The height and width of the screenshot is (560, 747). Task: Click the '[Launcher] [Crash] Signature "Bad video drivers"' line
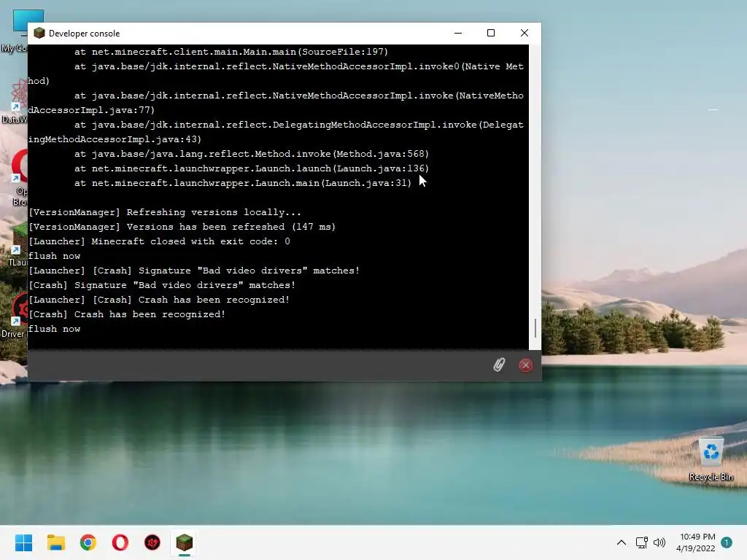[x=194, y=271]
